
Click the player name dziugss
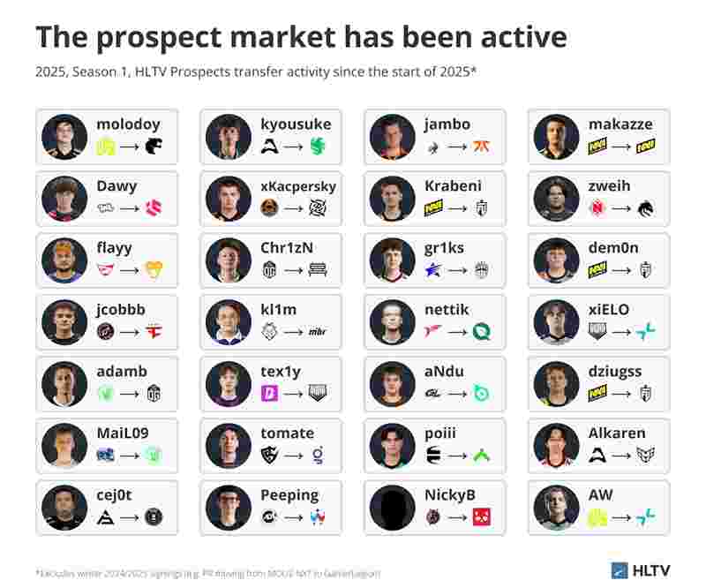616,372
